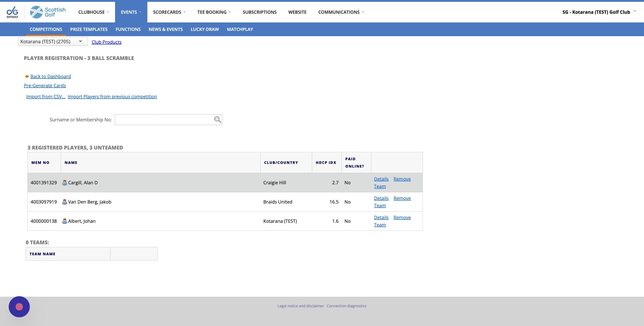Click the orange back arrow icon
Viewport: 644px width, 326px height.
(27, 76)
